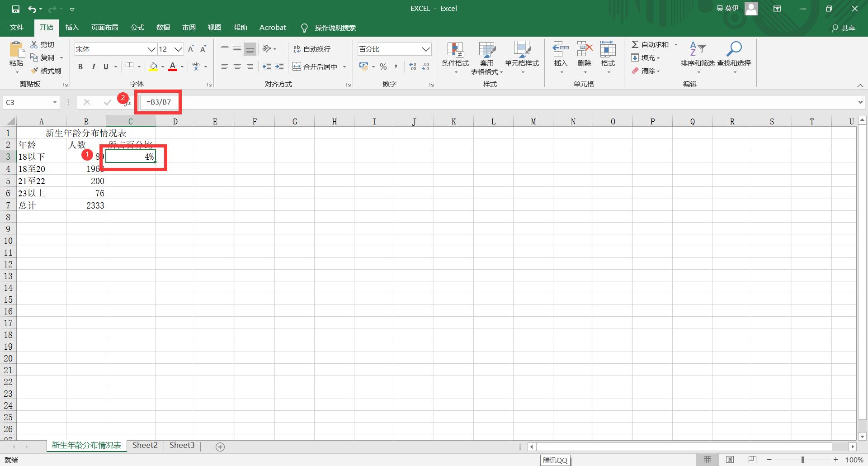Click Merge and Center (合并后居中) button

point(315,67)
